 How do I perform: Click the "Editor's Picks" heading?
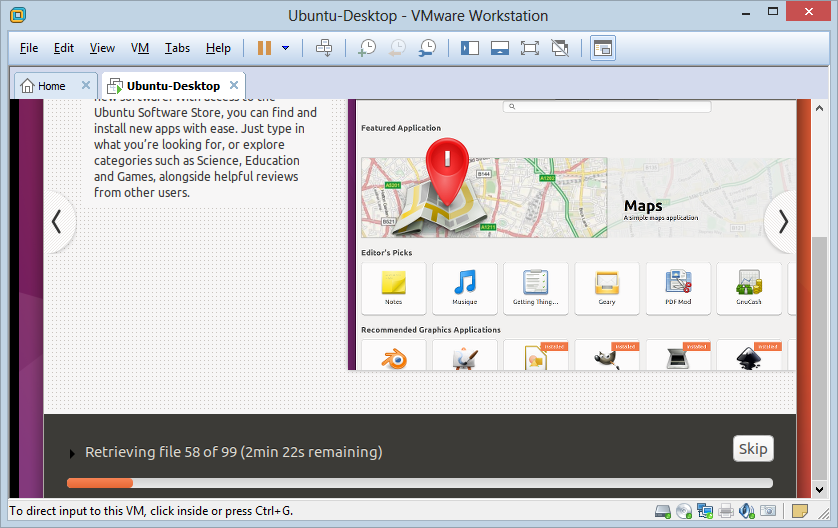(x=386, y=253)
